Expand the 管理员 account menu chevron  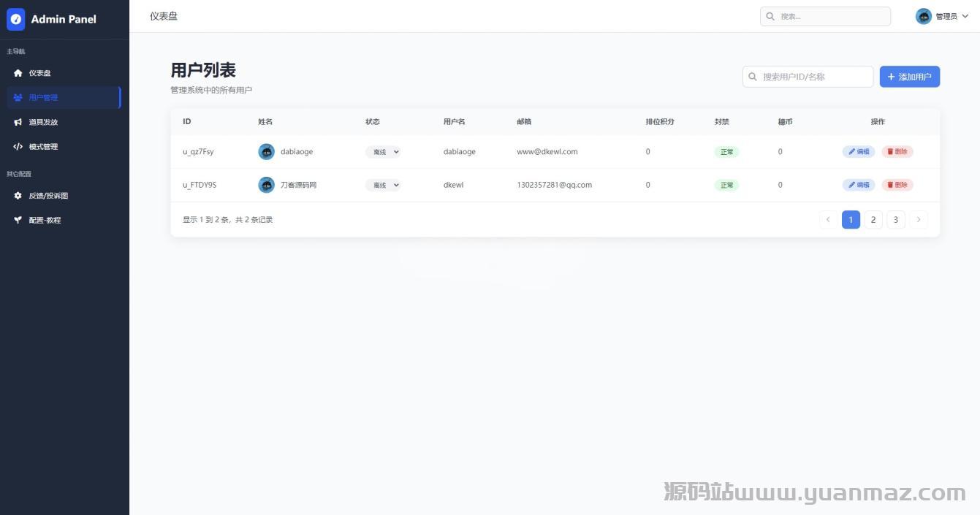[x=965, y=16]
